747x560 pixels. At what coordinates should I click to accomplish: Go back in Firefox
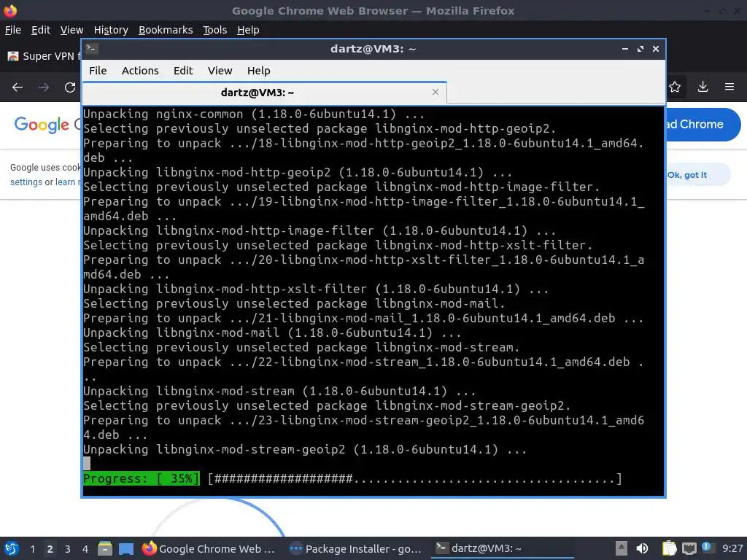click(18, 87)
